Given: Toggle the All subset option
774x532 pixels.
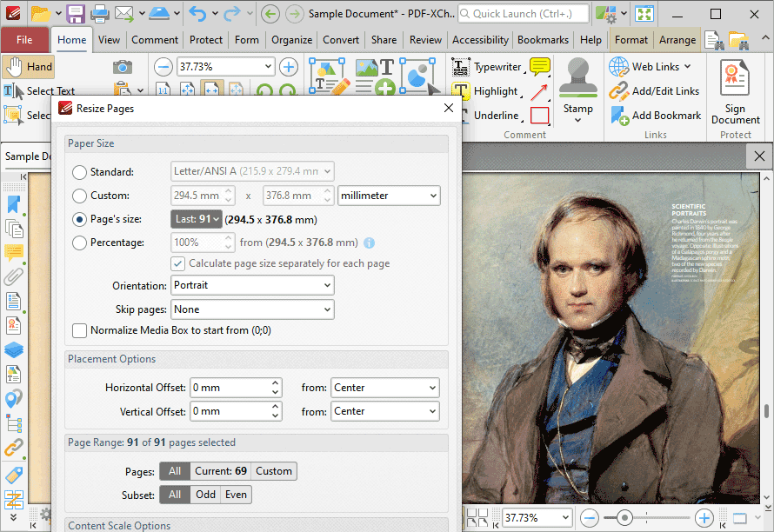Looking at the screenshot, I should click(x=175, y=495).
